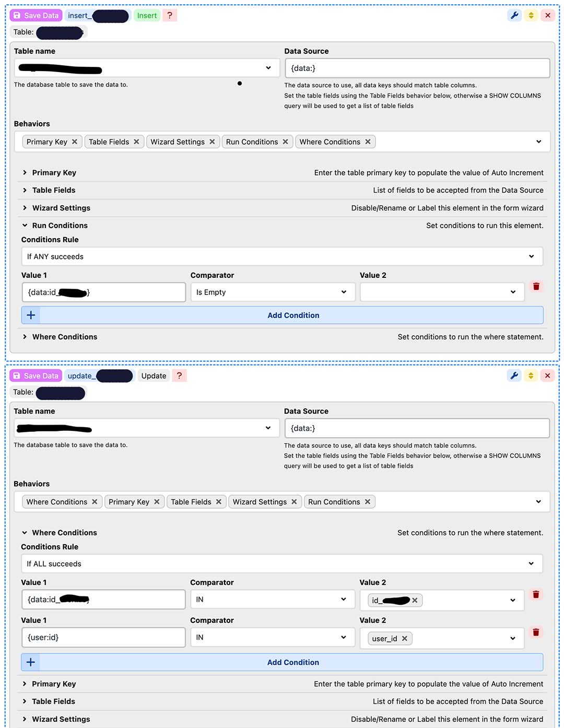Remove Wizard Settings tag in insert behaviors

212,142
